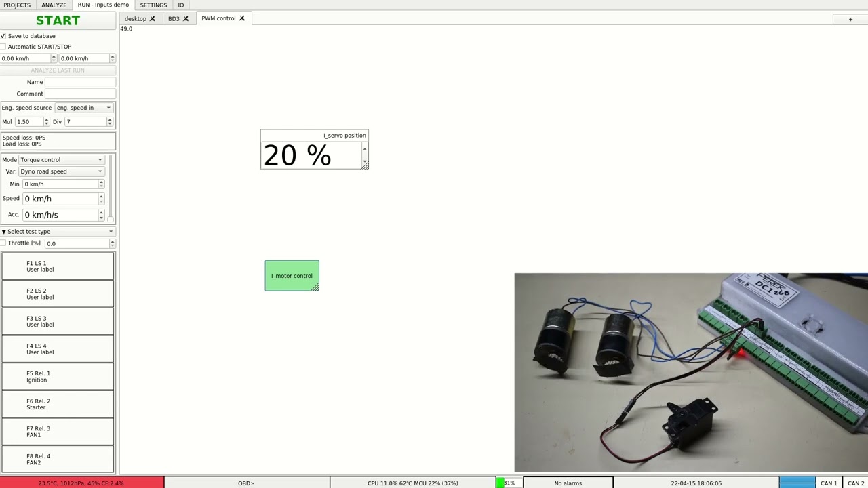Click the green START button
868x488 pixels.
58,20
